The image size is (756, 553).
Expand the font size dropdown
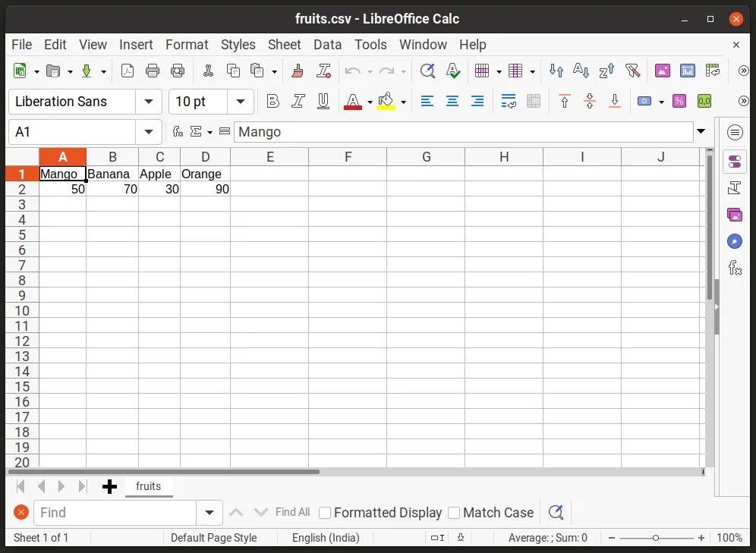pyautogui.click(x=240, y=102)
